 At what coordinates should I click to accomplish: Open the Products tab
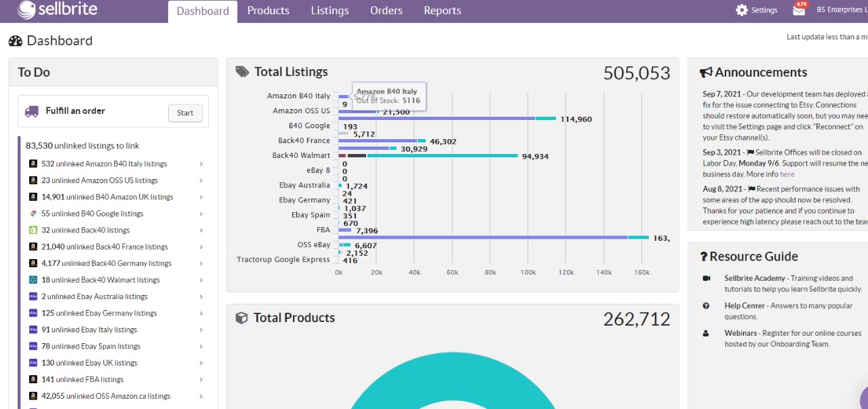269,11
